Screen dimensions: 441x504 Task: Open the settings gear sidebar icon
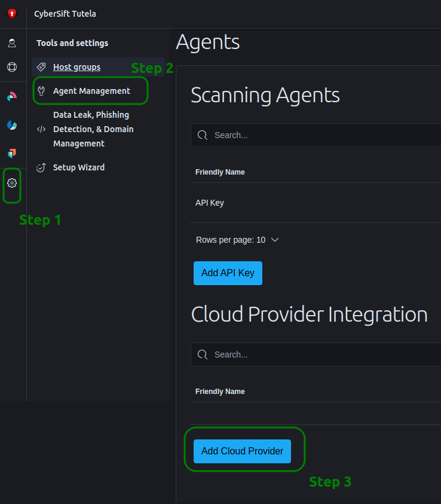[x=12, y=183]
